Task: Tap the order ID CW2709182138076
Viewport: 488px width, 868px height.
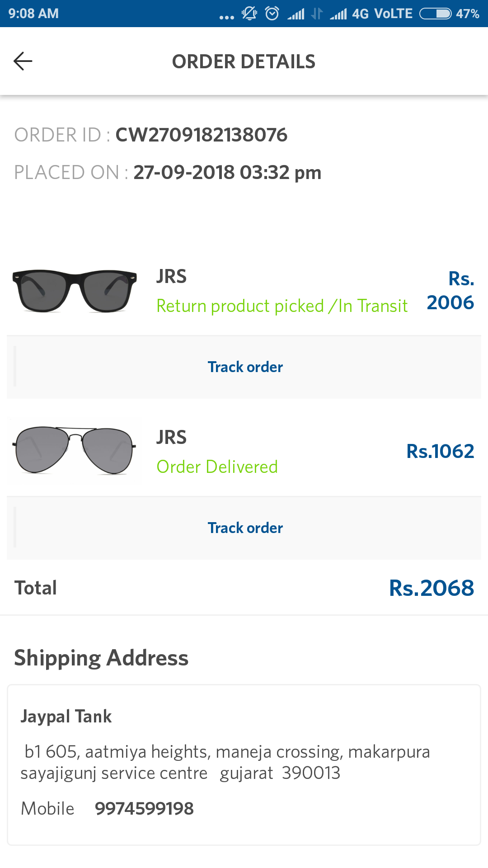Action: 202,135
